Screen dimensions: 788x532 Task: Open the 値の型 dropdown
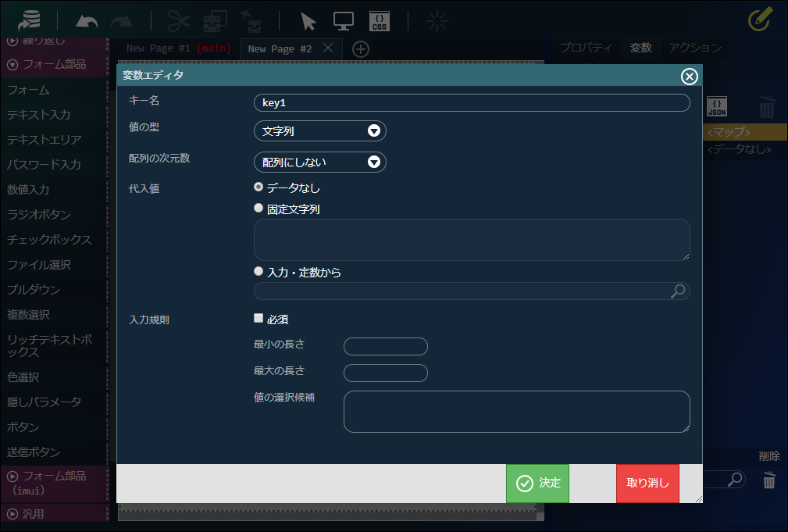[x=320, y=130]
